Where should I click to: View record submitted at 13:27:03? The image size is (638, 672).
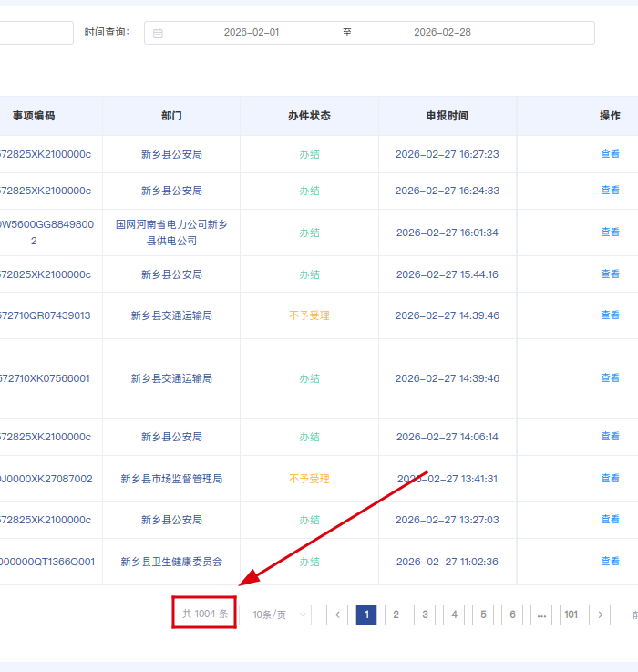tap(610, 520)
